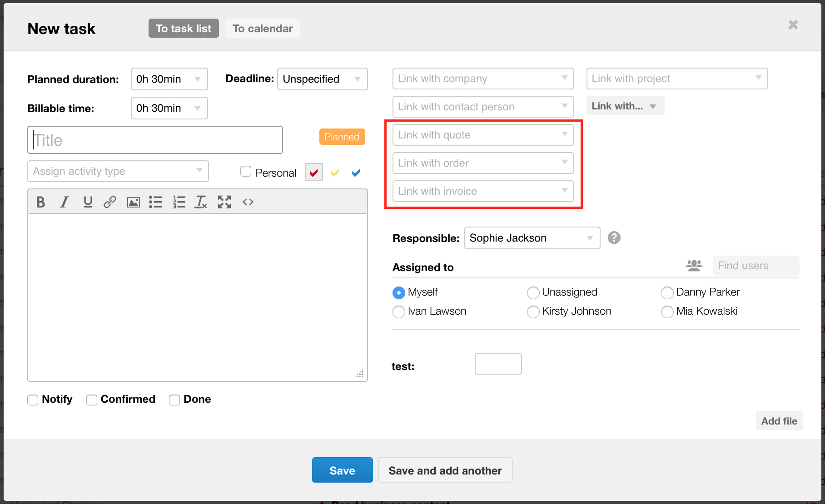The image size is (825, 504).
Task: Expand editor to fullscreen
Action: tap(224, 202)
